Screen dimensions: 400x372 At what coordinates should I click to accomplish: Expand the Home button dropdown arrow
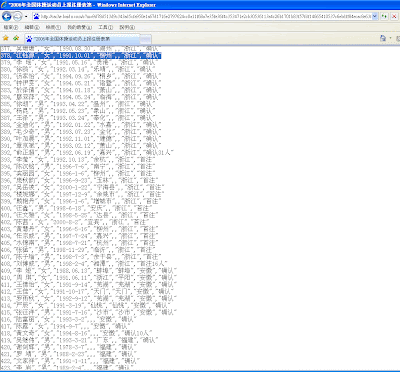point(390,39)
